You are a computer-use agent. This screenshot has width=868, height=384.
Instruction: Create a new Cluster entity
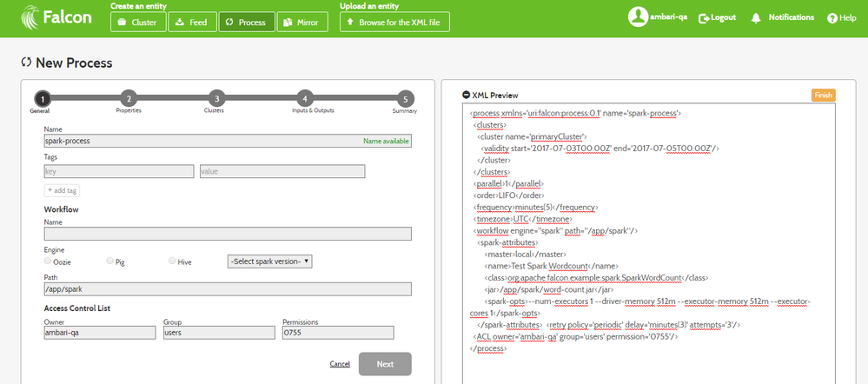(x=138, y=22)
